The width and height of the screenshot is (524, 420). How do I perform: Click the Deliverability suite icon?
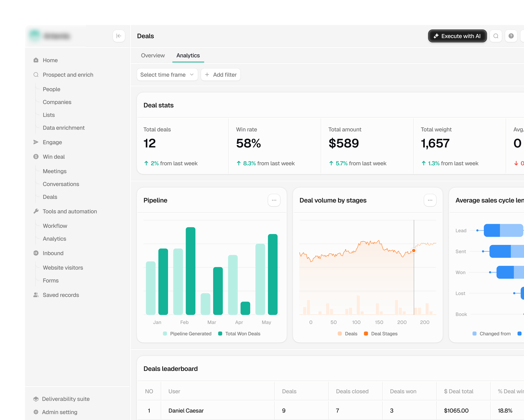click(x=36, y=399)
